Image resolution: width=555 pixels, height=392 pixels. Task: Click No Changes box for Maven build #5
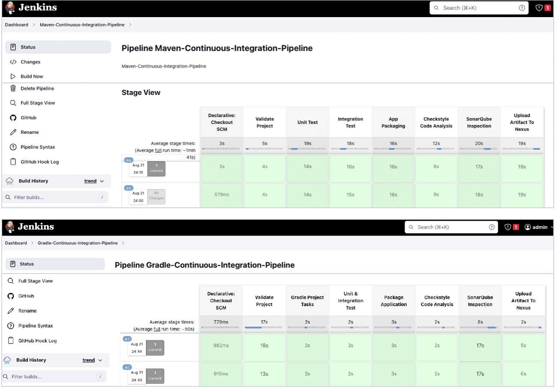click(156, 196)
